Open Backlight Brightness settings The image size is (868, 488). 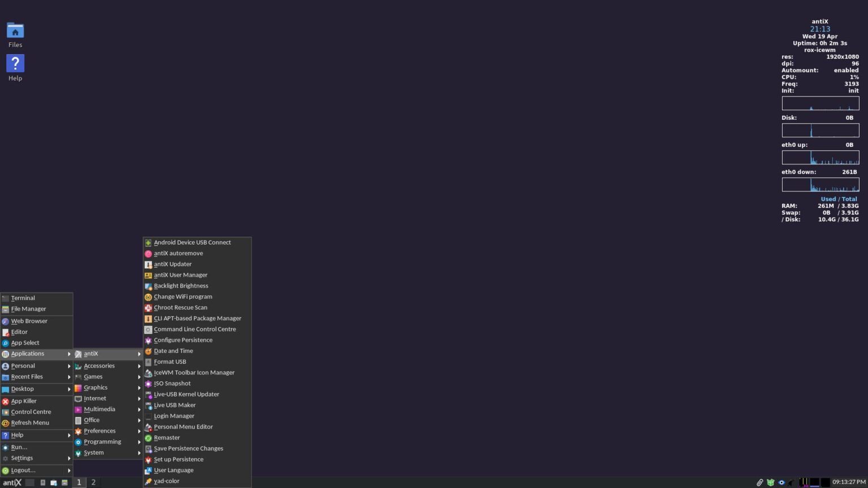pyautogui.click(x=181, y=285)
